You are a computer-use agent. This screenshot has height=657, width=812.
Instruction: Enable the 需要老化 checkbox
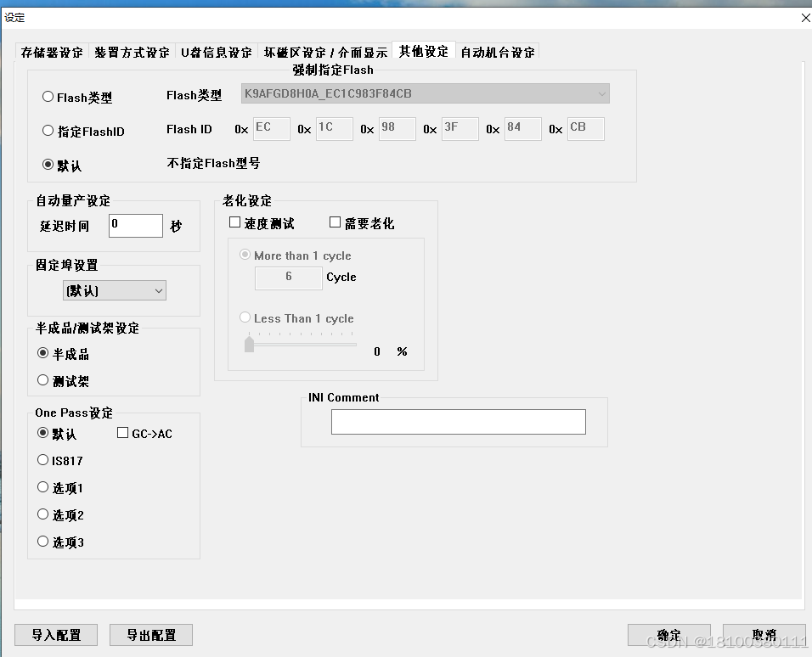tap(336, 222)
